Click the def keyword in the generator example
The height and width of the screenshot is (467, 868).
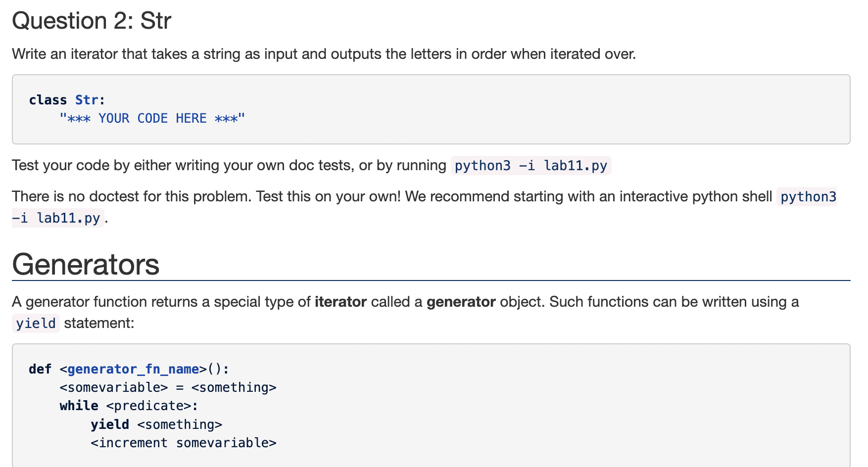(x=40, y=369)
